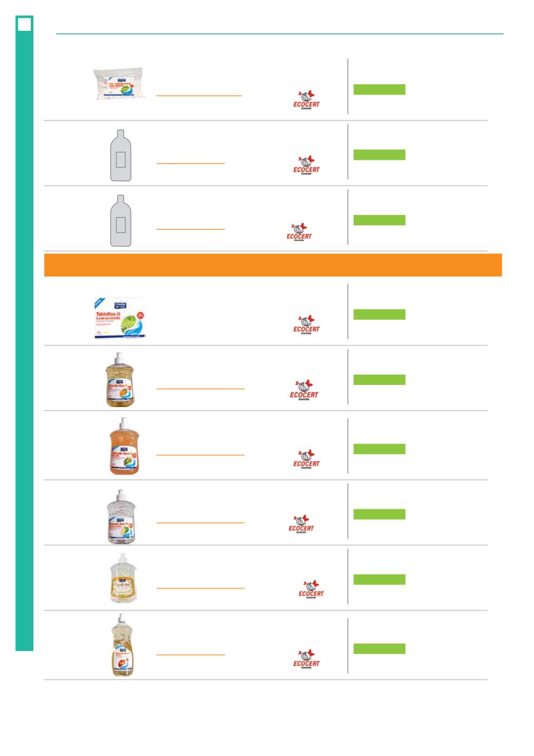Screen dimensions: 534x756
Task: Click Ecocert logo beside the yellow pump bottle
Action: click(x=303, y=390)
